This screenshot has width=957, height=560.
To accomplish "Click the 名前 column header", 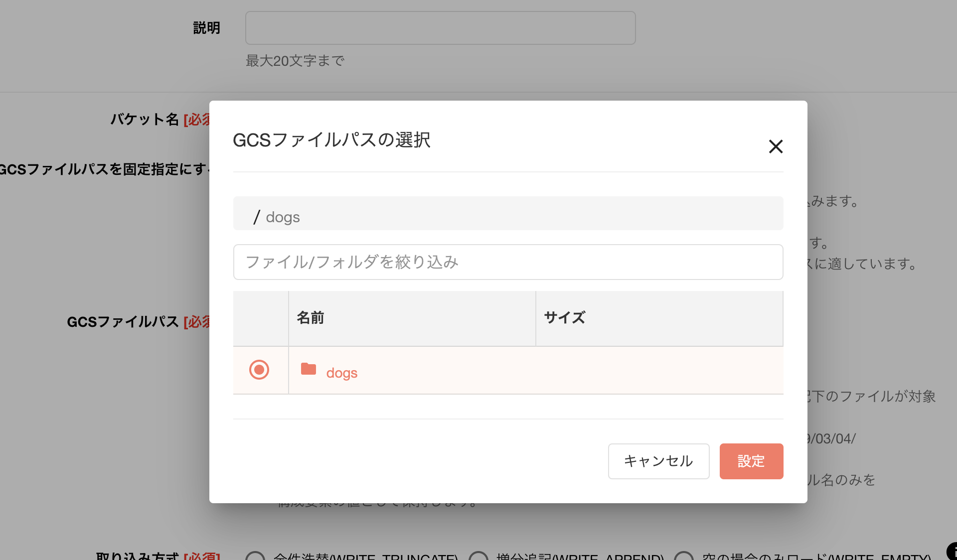I will 311,318.
